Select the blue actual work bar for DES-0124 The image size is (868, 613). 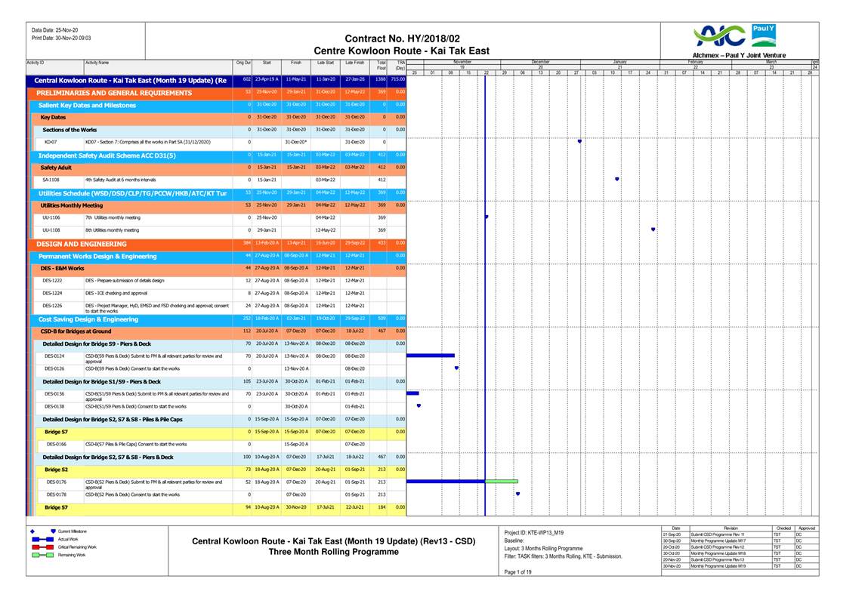point(431,355)
